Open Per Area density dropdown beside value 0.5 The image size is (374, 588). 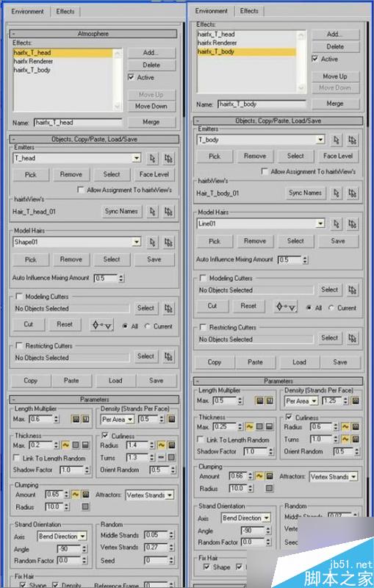(118, 419)
